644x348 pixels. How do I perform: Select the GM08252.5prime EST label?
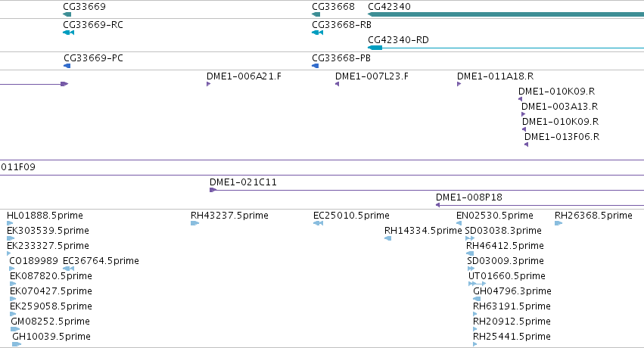click(x=50, y=322)
